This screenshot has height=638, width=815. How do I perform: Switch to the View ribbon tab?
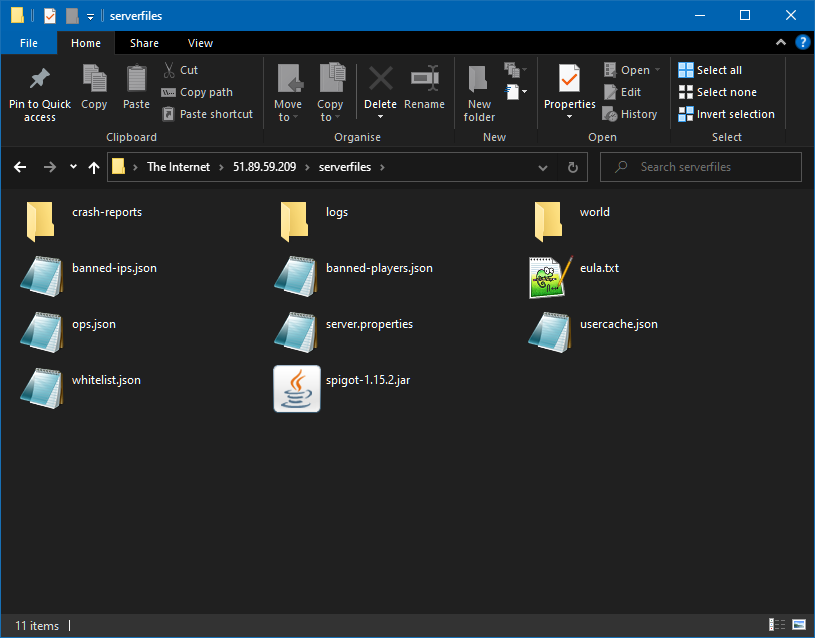click(x=200, y=43)
